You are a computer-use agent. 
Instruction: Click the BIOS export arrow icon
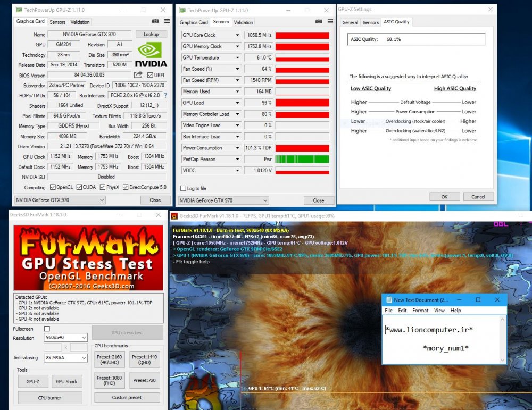pyautogui.click(x=138, y=75)
